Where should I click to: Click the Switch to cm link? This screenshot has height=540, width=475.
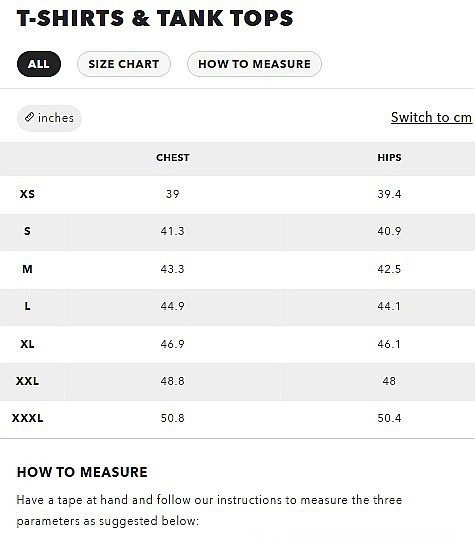(x=431, y=117)
